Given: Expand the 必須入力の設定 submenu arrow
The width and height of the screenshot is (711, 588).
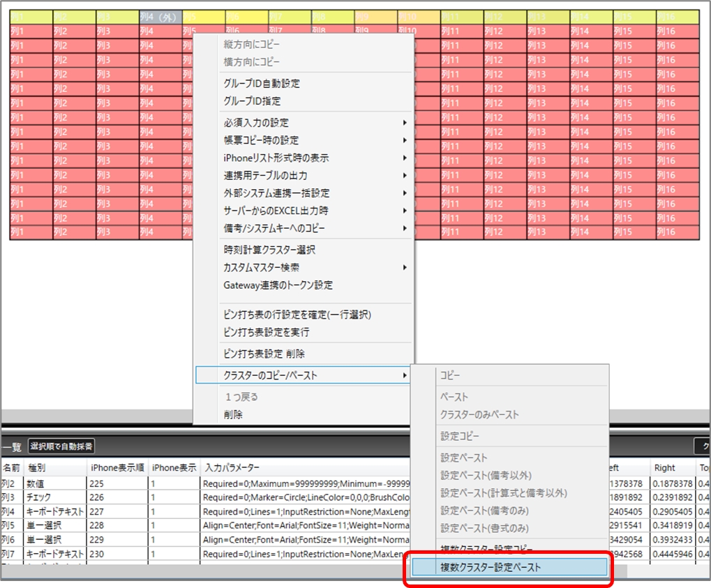Looking at the screenshot, I should [405, 123].
